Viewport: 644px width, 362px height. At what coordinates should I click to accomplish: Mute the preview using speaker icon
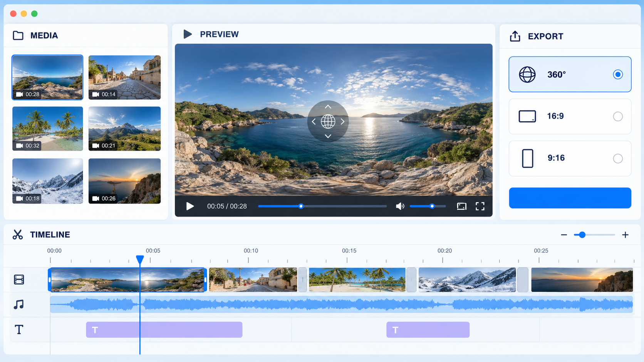coord(400,206)
